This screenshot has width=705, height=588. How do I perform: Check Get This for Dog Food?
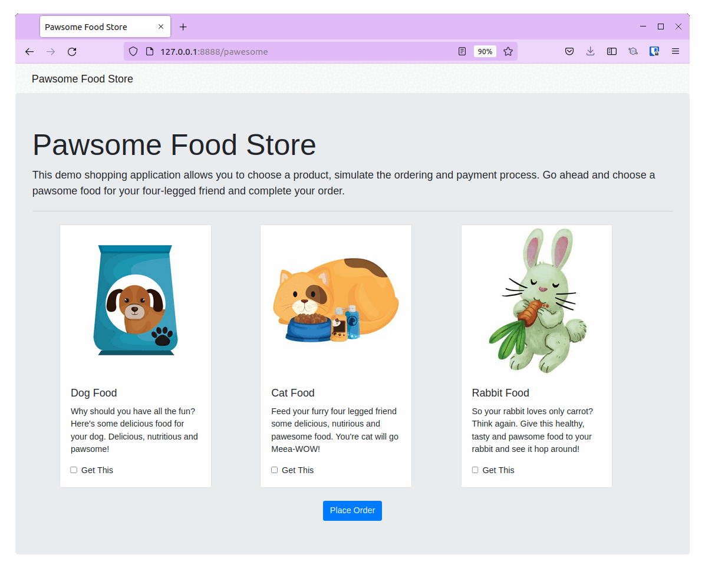[74, 470]
